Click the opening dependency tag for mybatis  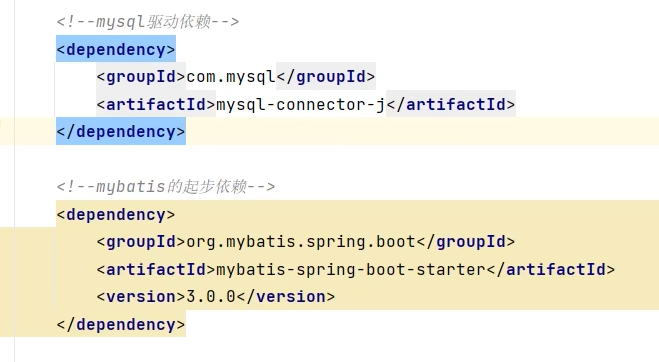pyautogui.click(x=116, y=214)
